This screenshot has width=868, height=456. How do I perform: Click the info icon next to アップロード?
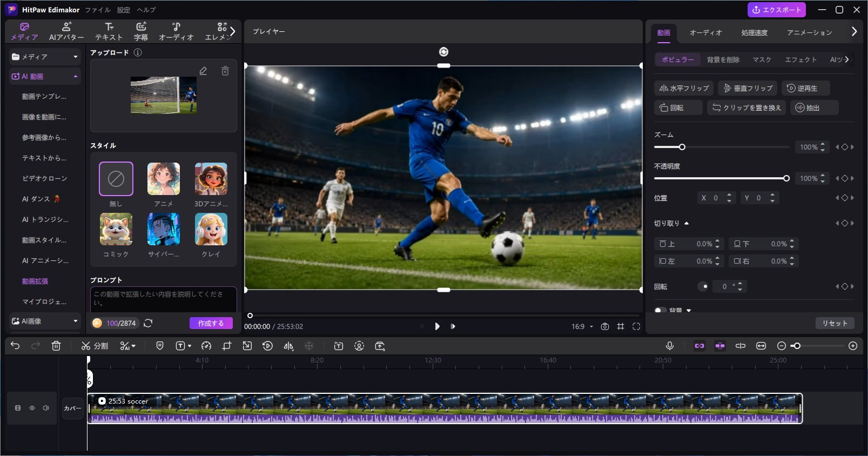click(x=138, y=52)
